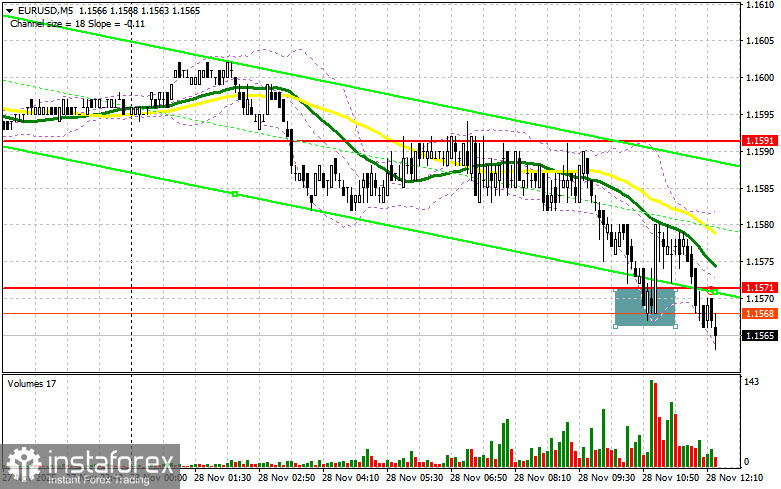
Task: Open the chart dropdown arrow before EURUSD,M5
Action: coord(9,10)
